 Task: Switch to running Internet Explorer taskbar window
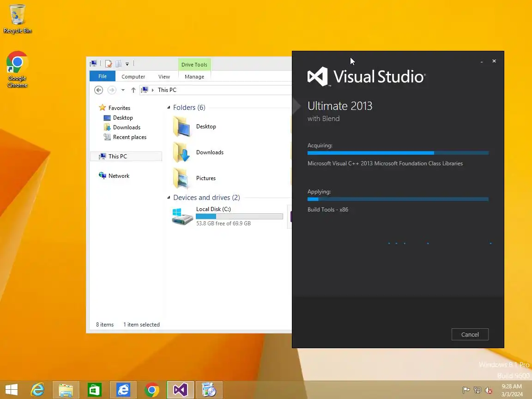[123, 390]
